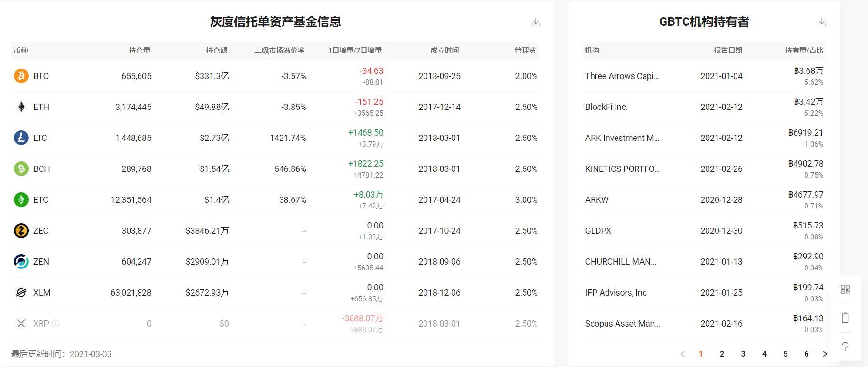Open the QR code sidebar icon

(x=845, y=289)
